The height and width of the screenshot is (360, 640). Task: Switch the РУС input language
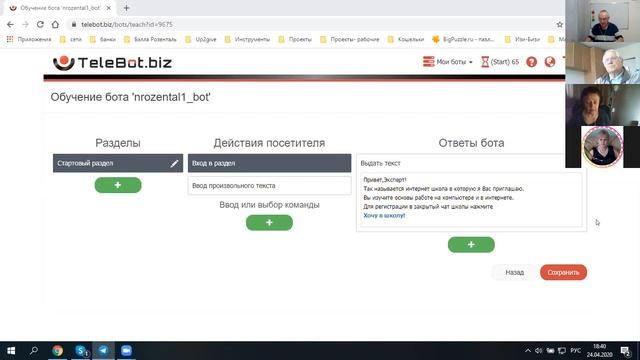(576, 351)
